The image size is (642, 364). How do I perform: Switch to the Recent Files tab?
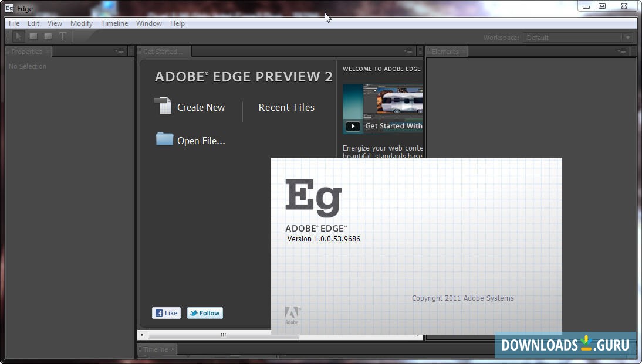286,107
